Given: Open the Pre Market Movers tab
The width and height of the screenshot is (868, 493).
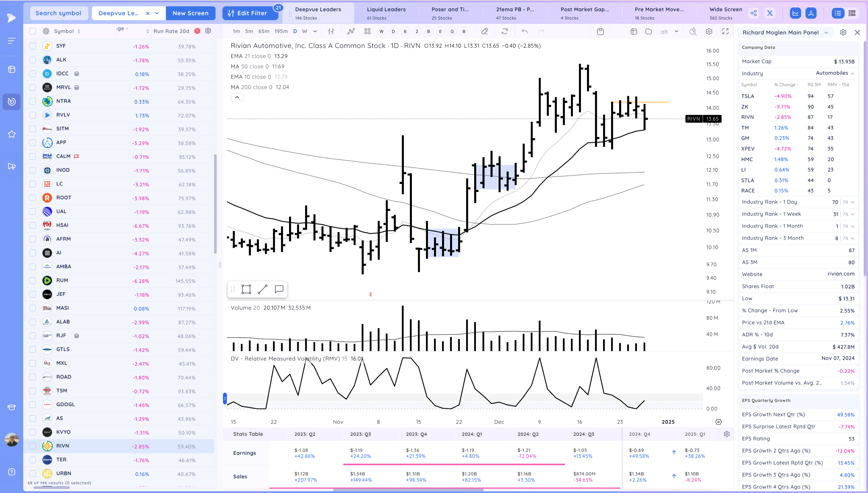Looking at the screenshot, I should pyautogui.click(x=659, y=13).
